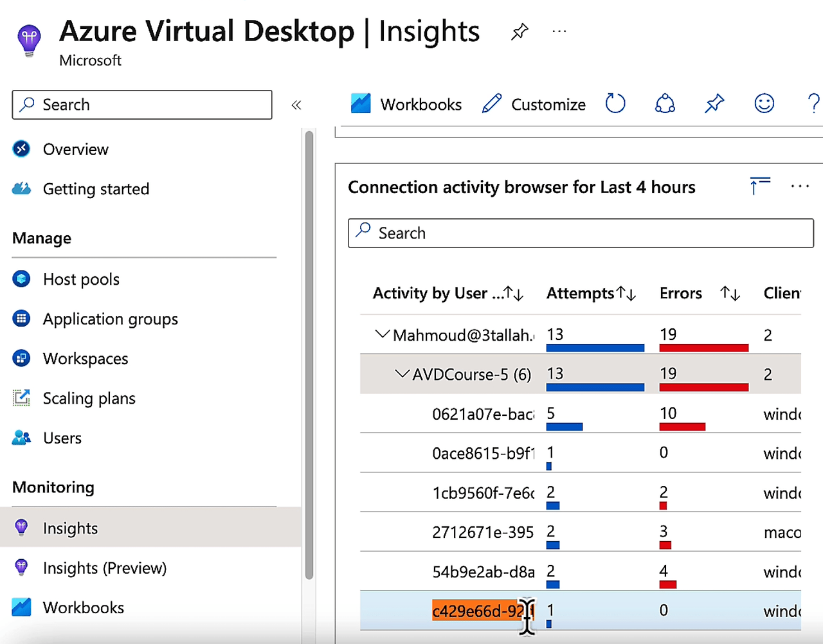Sort by Activity by User column
Screen dimensions: 823x644
[514, 294]
